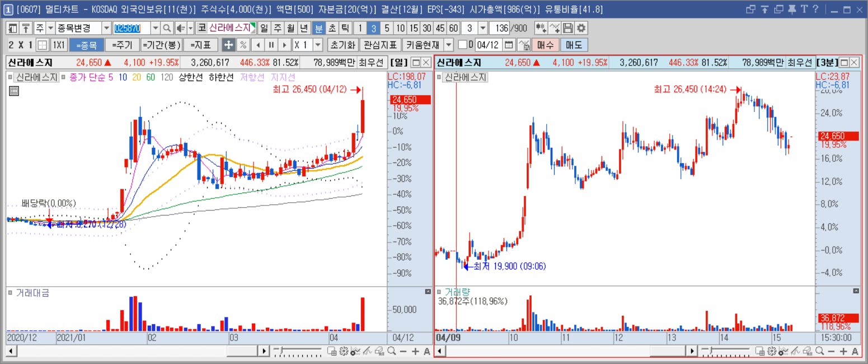868x364 pixels.
Task: Step replay forward with right arrow
Action: [x=285, y=45]
